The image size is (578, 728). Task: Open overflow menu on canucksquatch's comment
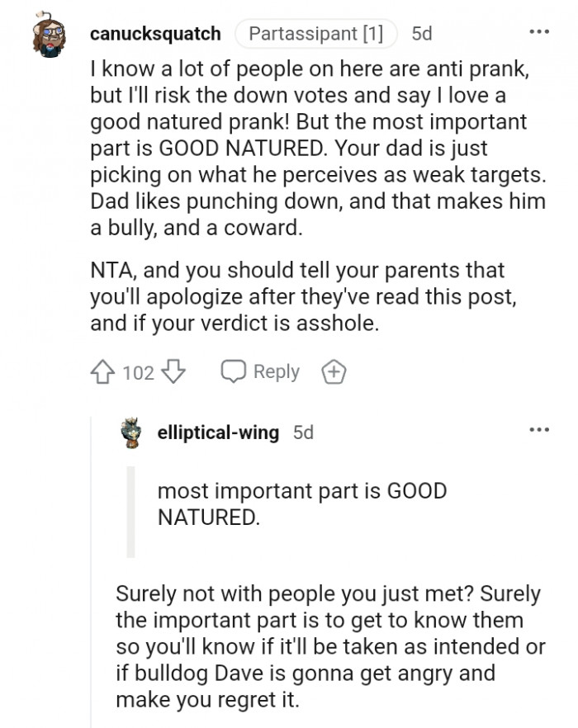pos(538,30)
